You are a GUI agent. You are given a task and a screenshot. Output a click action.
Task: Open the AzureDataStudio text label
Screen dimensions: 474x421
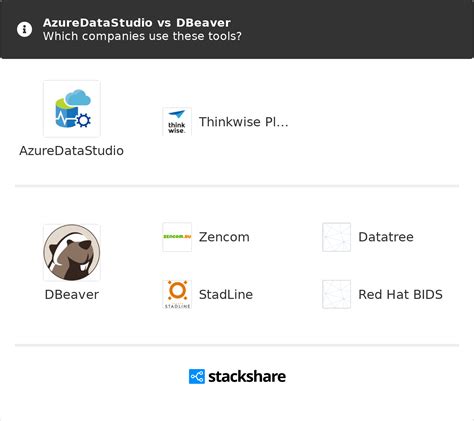(71, 151)
